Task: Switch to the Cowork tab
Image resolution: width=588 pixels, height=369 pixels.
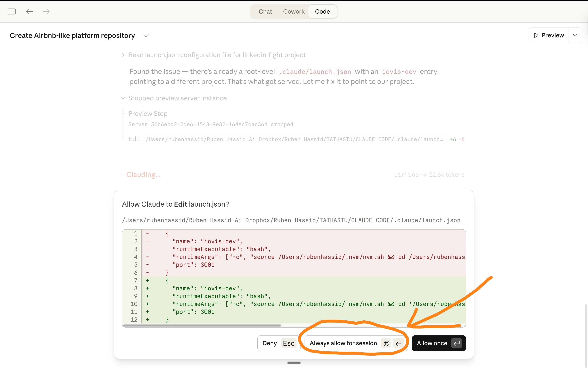Action: click(x=294, y=11)
